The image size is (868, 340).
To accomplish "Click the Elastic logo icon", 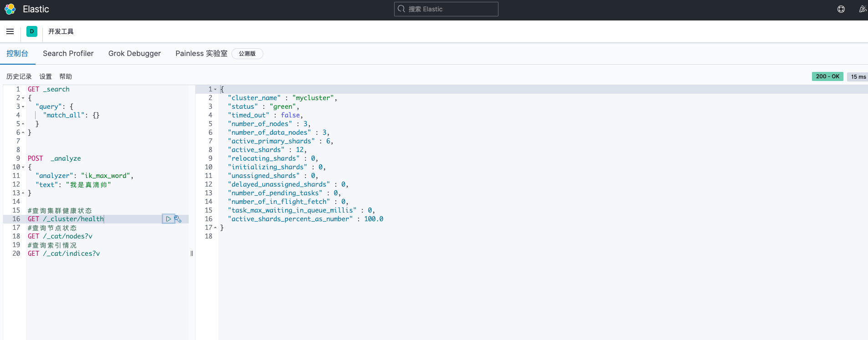I will tap(10, 9).
